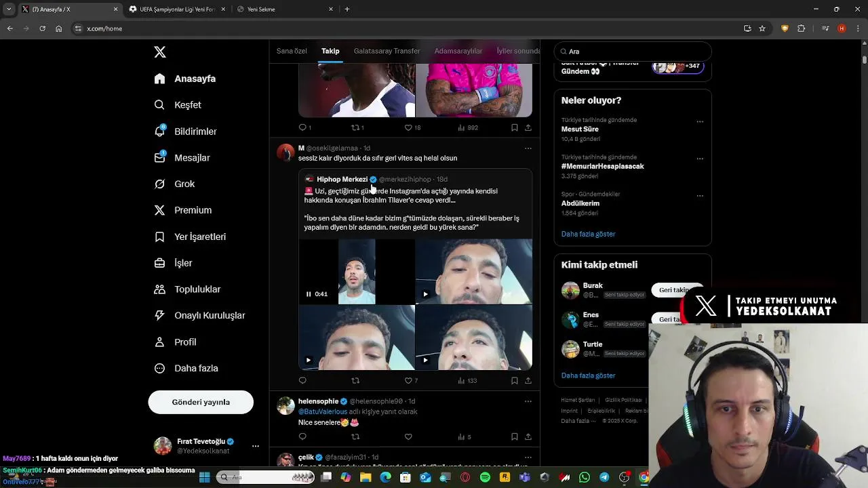Open more options on çelik's post
The height and width of the screenshot is (488, 868).
(x=528, y=457)
